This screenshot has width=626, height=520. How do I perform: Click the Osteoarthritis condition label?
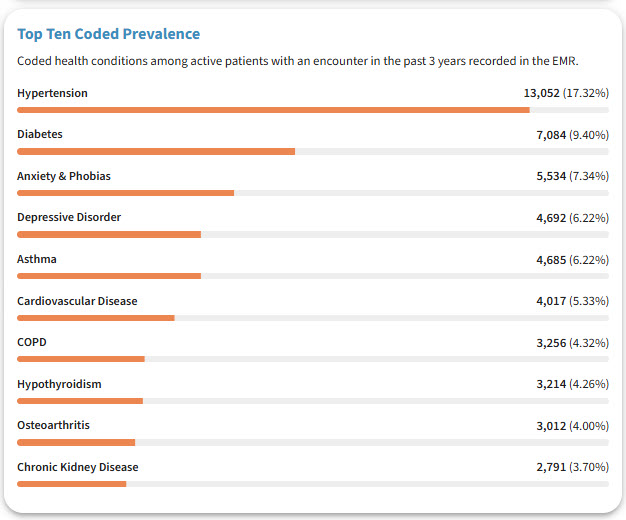point(53,425)
